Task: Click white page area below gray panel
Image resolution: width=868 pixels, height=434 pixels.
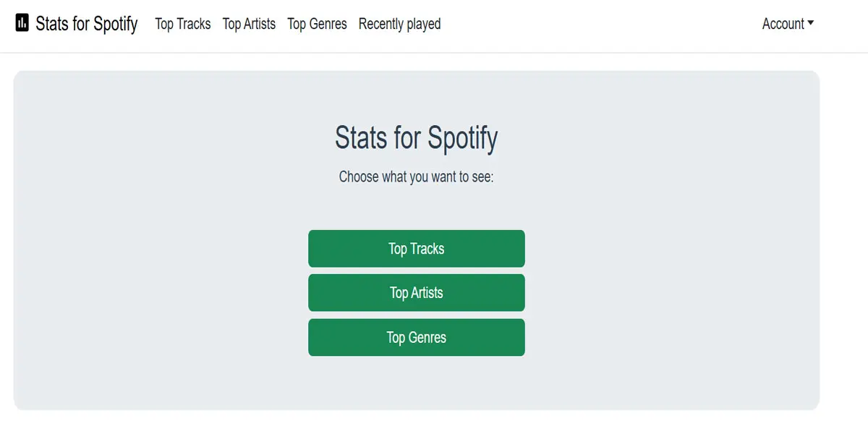Action: (416, 423)
